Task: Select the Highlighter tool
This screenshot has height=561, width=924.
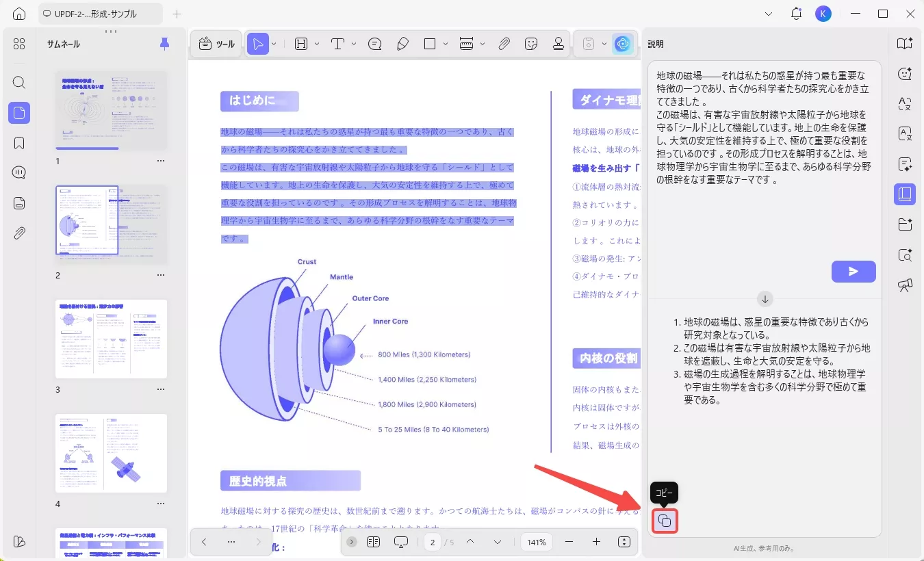Action: click(402, 43)
